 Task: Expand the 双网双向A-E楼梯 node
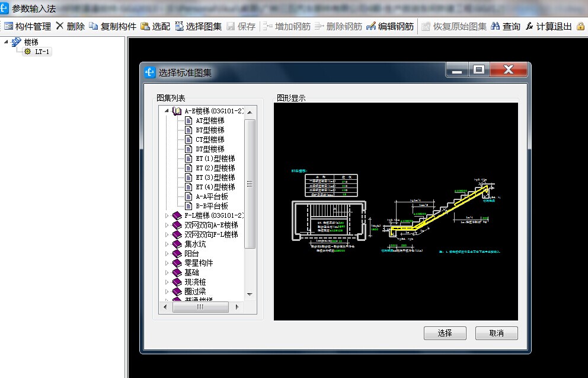tap(167, 225)
